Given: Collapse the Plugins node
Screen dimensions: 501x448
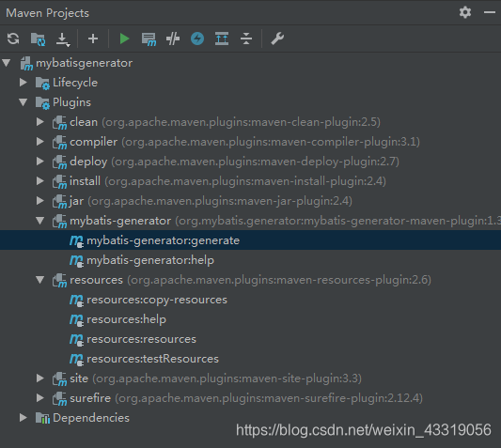Looking at the screenshot, I should pos(23,102).
